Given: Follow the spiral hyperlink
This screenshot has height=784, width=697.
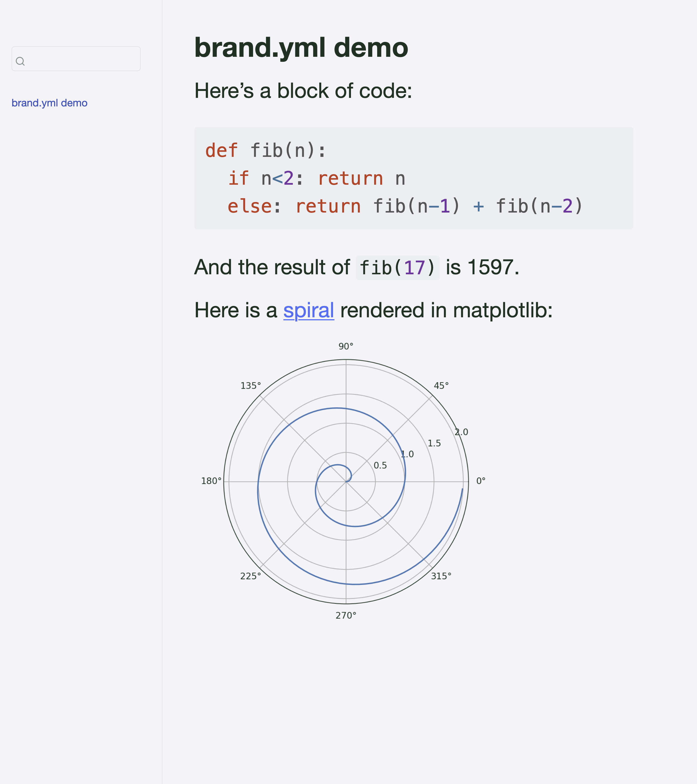Looking at the screenshot, I should point(309,310).
